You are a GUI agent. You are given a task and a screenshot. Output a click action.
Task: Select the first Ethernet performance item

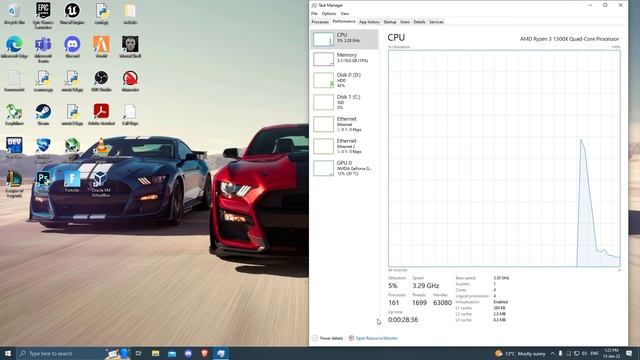[x=344, y=124]
